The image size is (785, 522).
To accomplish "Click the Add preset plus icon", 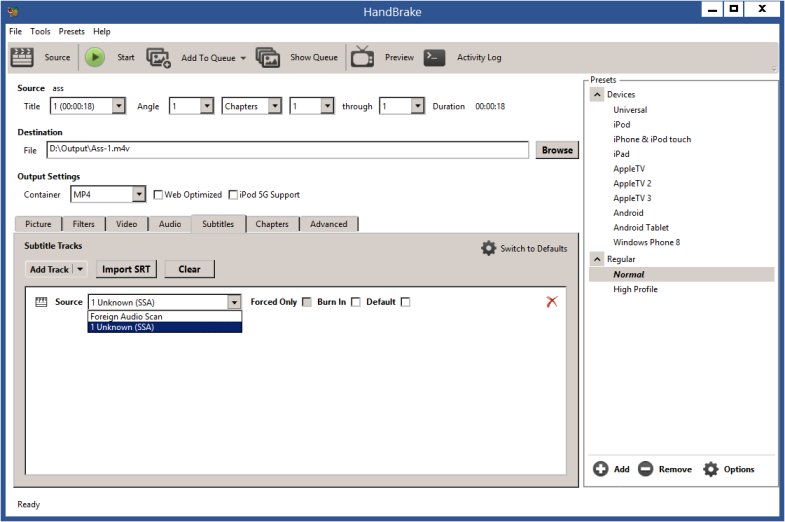I will (600, 469).
